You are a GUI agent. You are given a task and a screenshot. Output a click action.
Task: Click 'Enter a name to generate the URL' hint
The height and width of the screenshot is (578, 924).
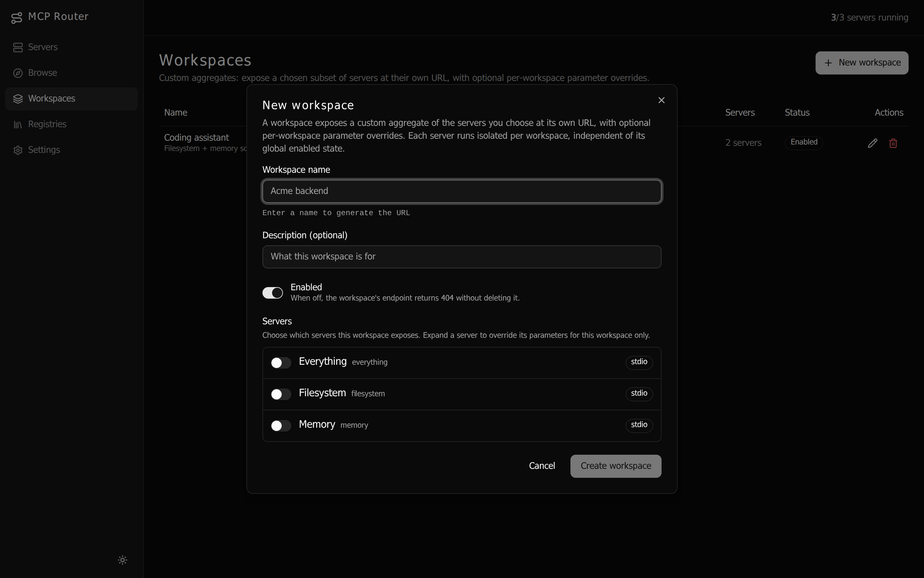(x=336, y=213)
